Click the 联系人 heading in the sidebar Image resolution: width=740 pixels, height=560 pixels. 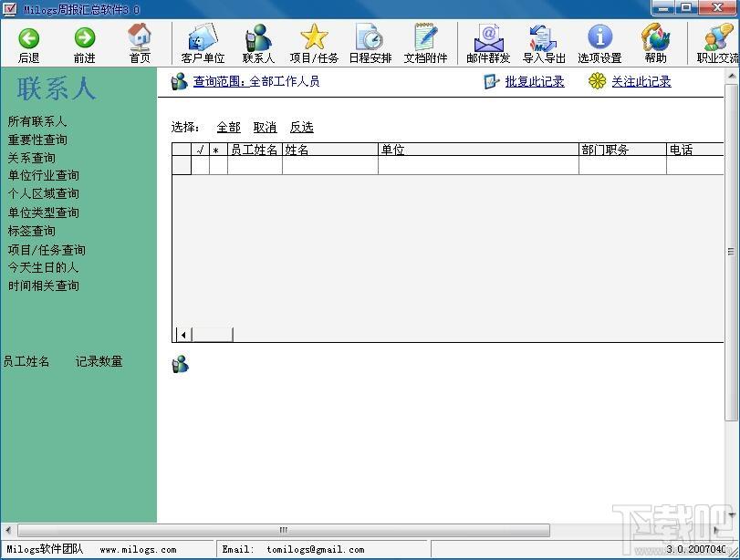(57, 88)
